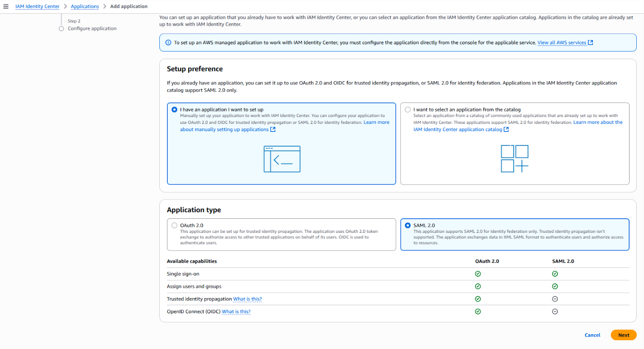The width and height of the screenshot is (644, 349).
Task: Click the external link icon beside View all AWS services
Action: click(x=590, y=43)
